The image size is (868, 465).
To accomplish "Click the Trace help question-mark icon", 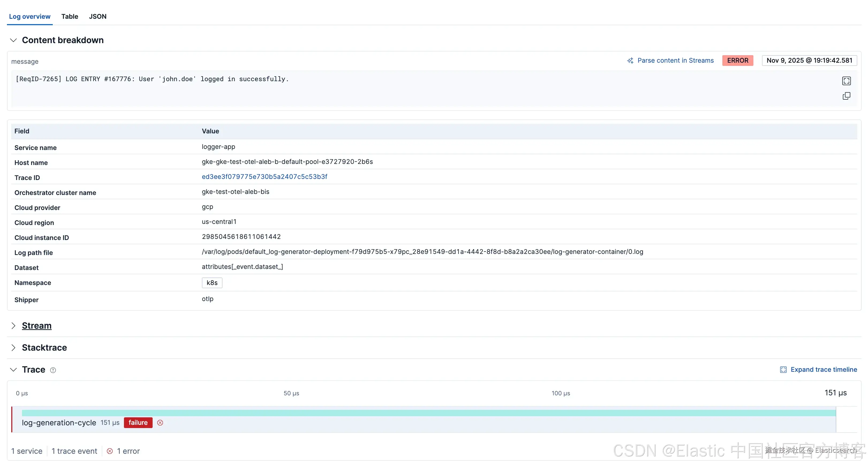I will (53, 370).
